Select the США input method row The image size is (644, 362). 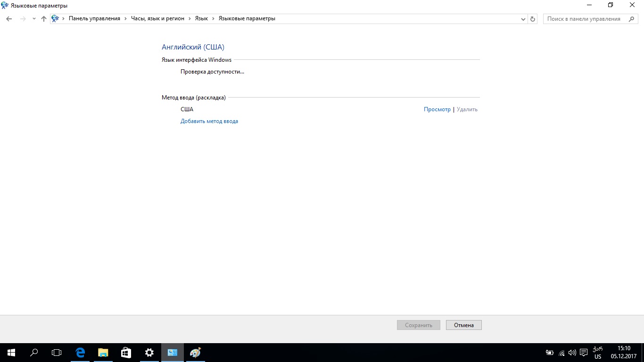(329, 109)
